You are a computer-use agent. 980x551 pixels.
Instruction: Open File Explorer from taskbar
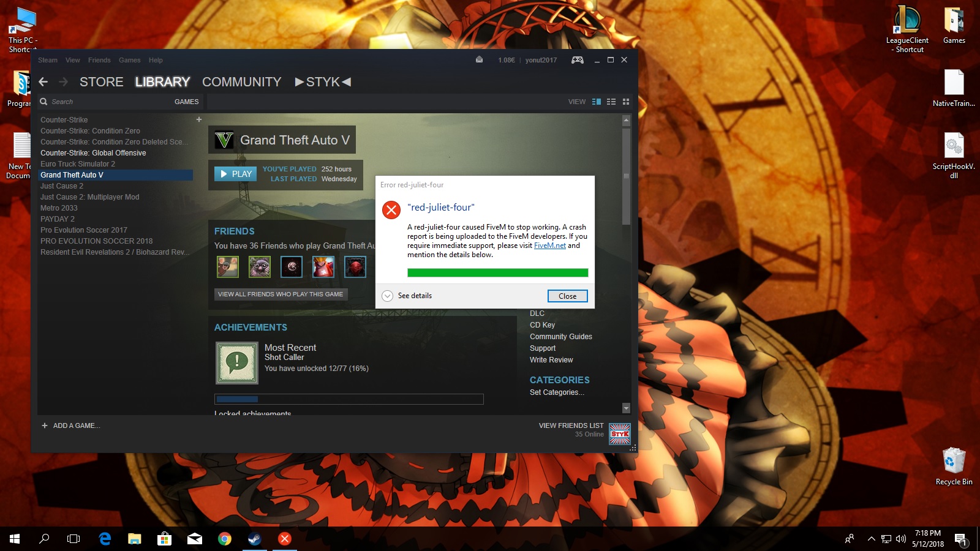pos(135,539)
